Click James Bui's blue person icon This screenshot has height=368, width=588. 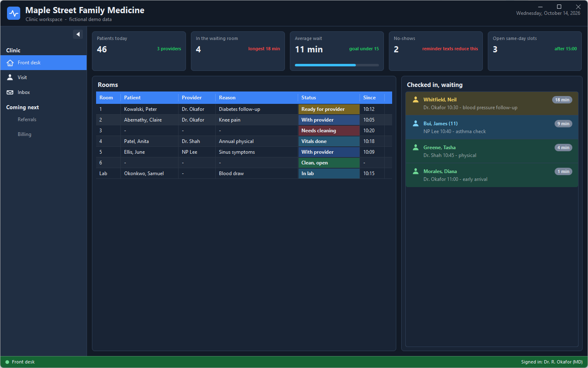pos(416,124)
